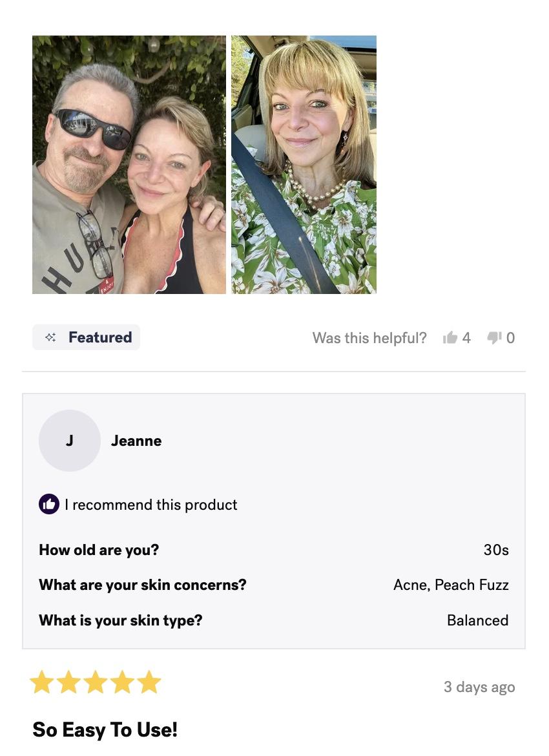Viewport: 549px width, 756px height.
Task: Click the helpful count number 4
Action: 466,337
